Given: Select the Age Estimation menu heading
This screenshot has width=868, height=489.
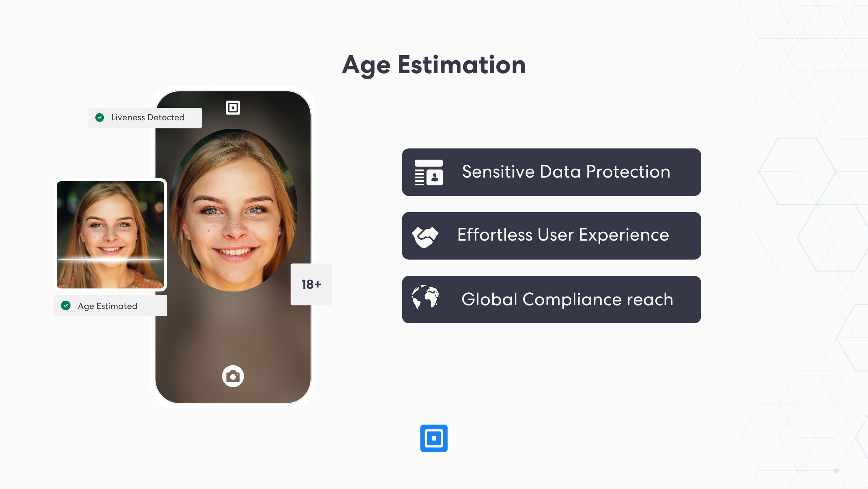Looking at the screenshot, I should (x=433, y=64).
